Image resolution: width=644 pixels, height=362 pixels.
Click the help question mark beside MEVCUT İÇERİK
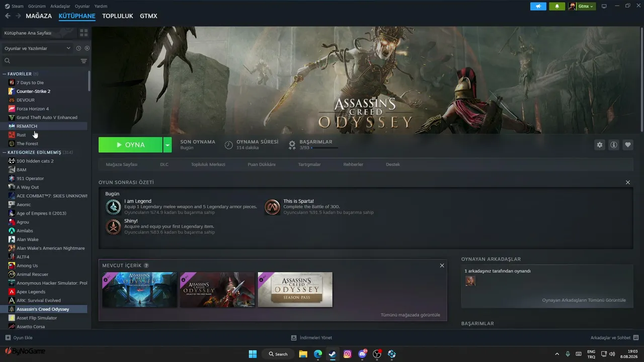click(146, 265)
